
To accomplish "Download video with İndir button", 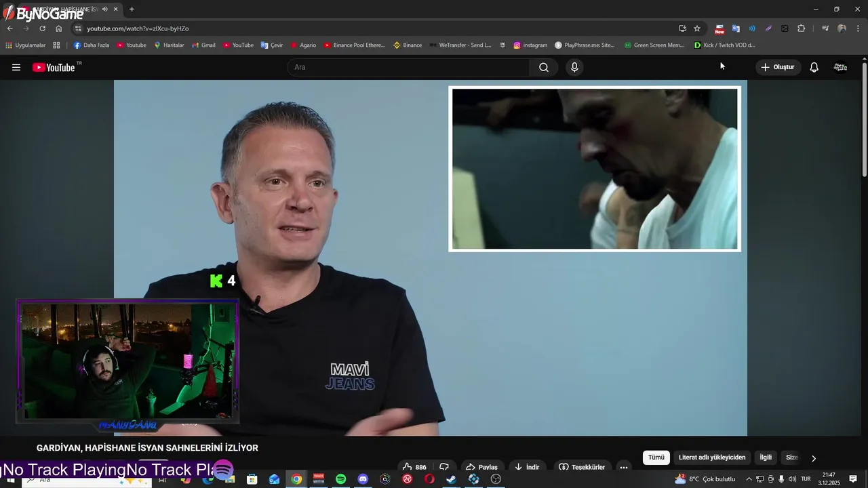I will (527, 467).
